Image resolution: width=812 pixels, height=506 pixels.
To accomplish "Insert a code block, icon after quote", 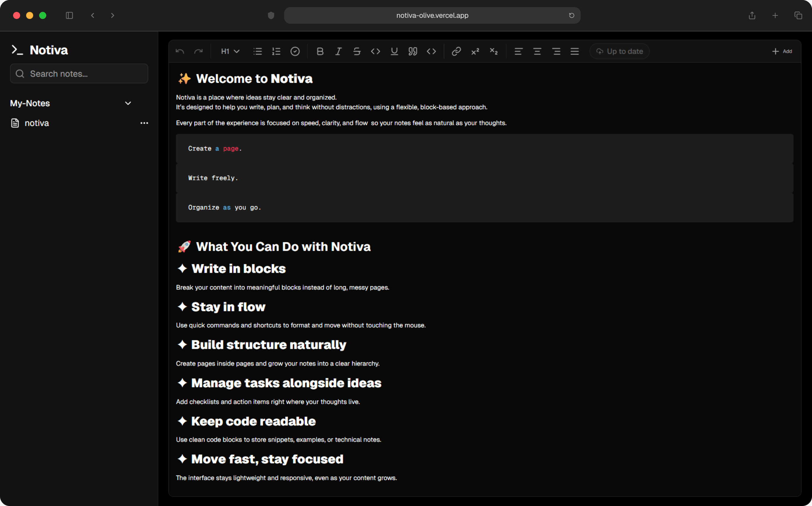I will coord(431,51).
